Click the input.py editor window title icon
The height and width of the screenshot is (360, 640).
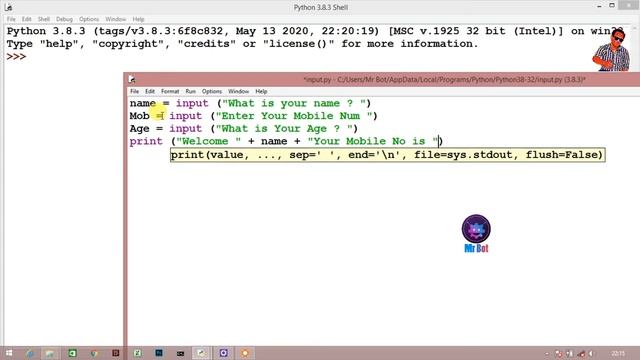click(x=132, y=79)
